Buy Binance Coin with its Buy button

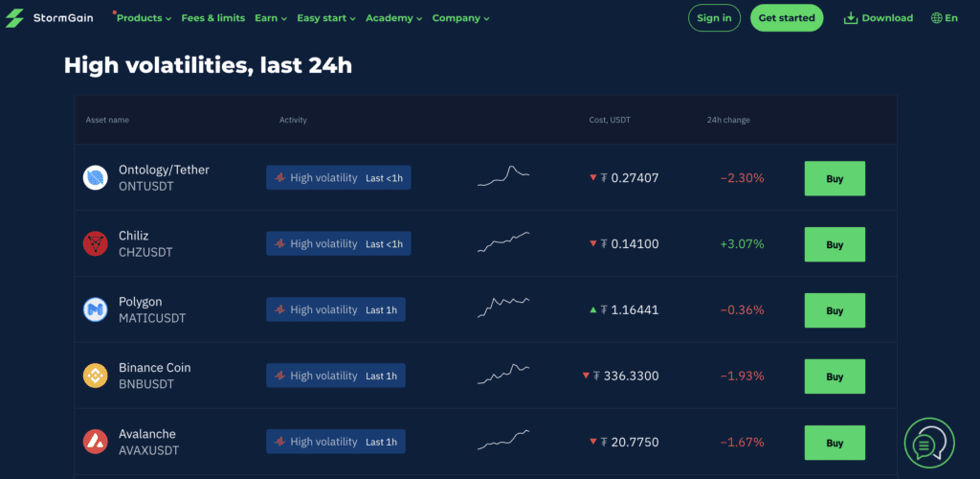[835, 376]
